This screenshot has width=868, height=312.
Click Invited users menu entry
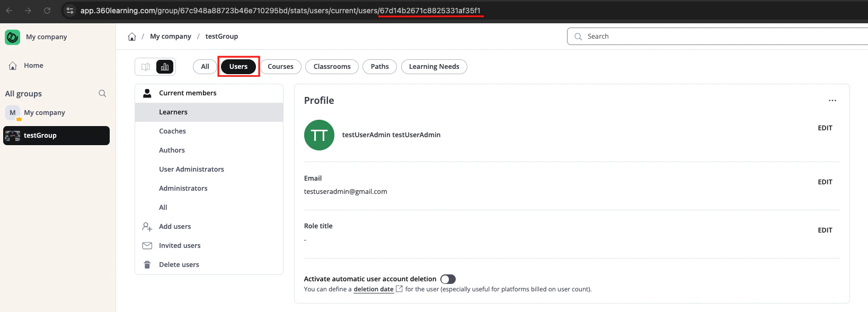click(209, 246)
